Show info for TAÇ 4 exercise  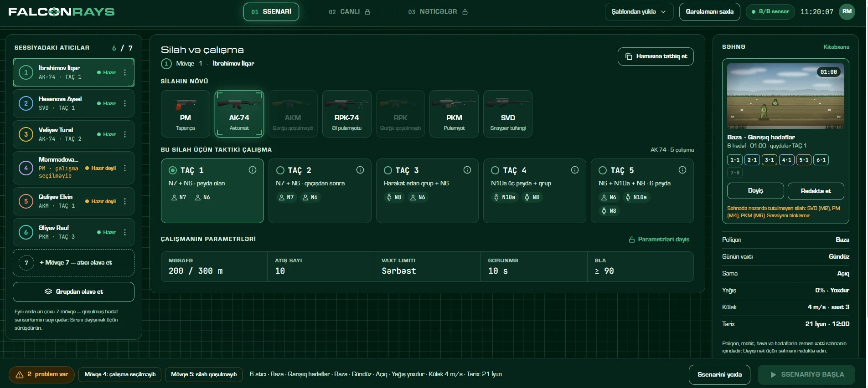575,170
